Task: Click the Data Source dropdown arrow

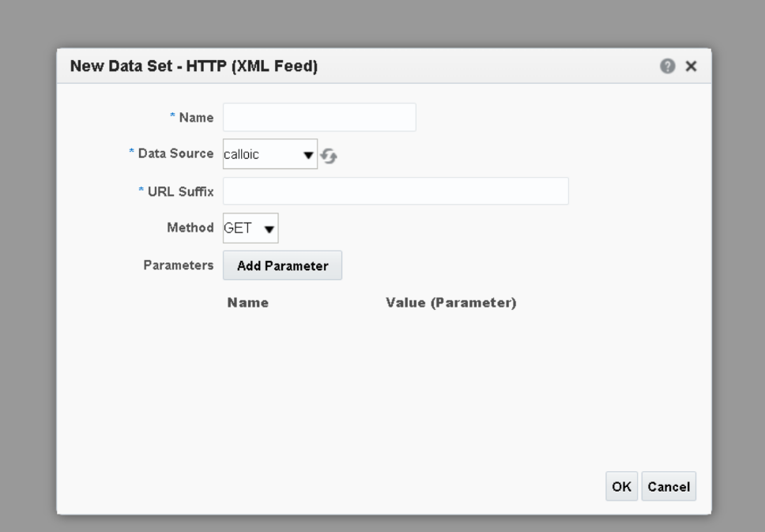Action: point(309,155)
